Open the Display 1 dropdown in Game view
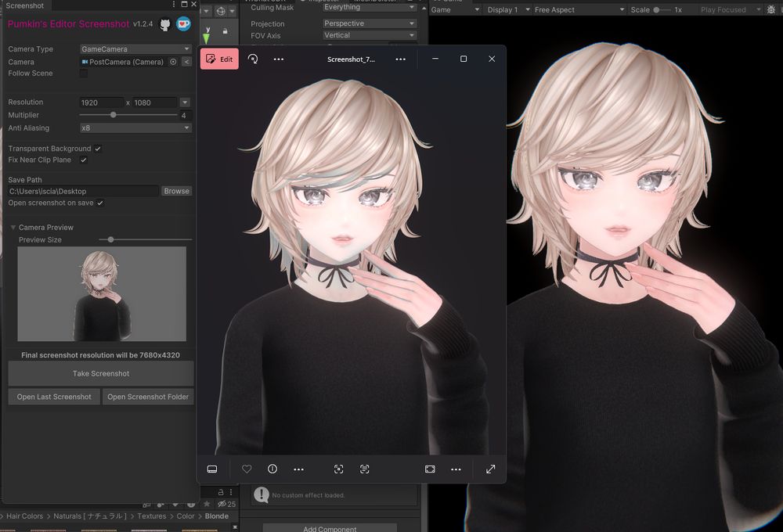The image size is (783, 532). (507, 9)
